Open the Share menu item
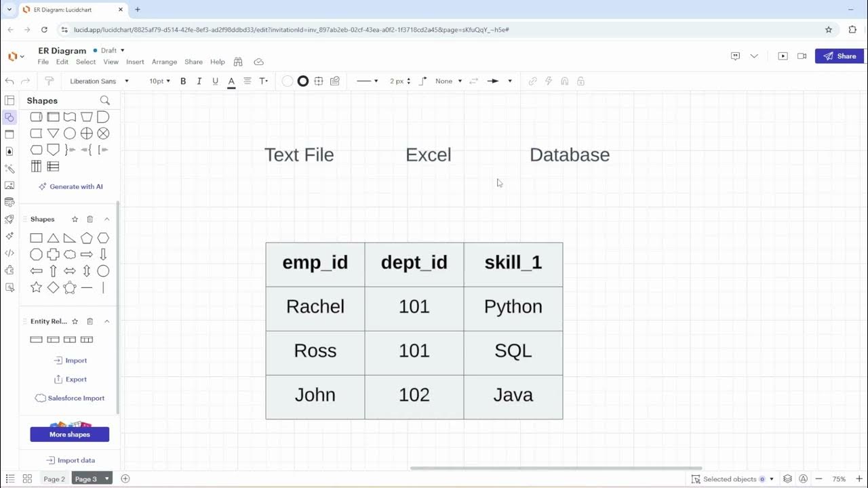This screenshot has width=868, height=488. (x=193, y=62)
